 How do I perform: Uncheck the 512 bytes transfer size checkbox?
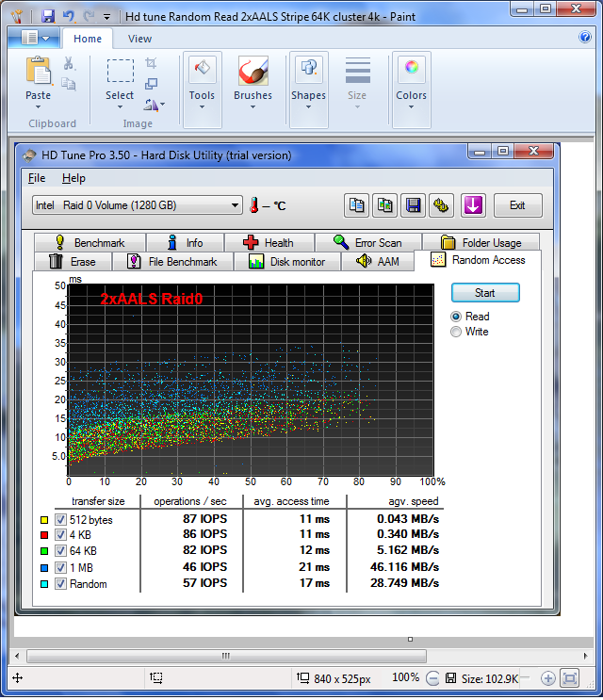coord(60,520)
